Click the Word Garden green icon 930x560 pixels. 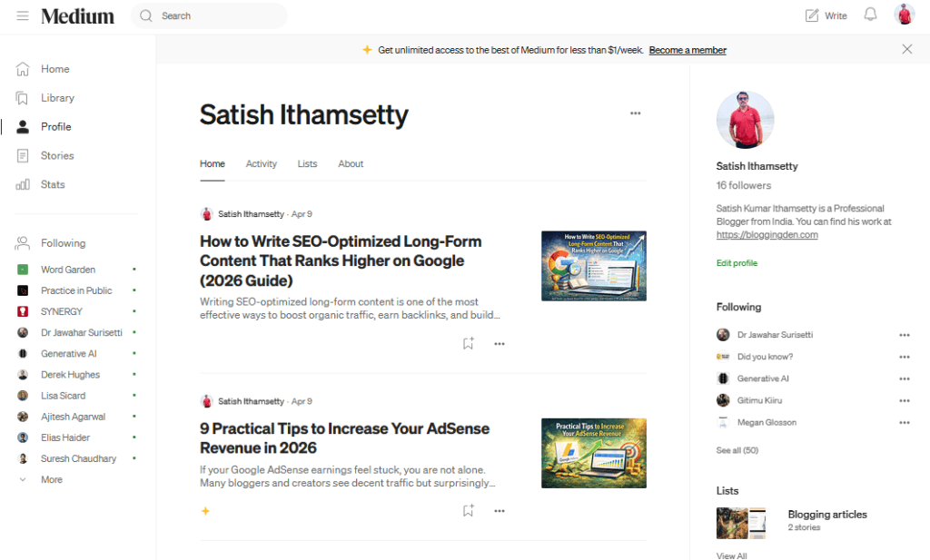coord(23,270)
